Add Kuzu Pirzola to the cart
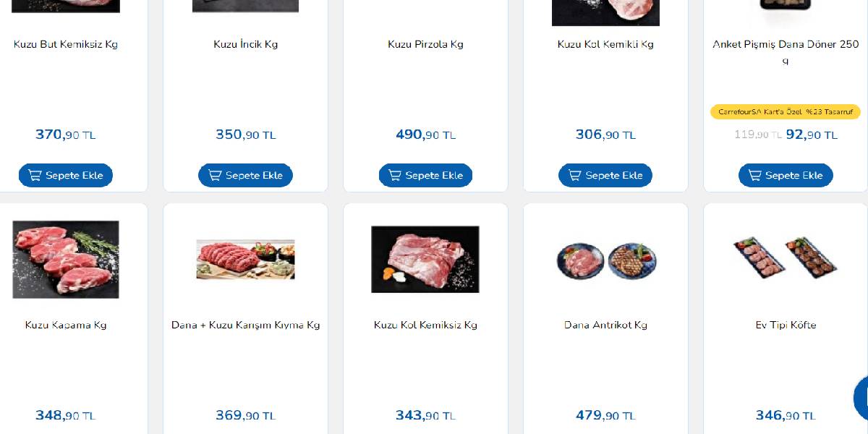This screenshot has width=868, height=434. tap(425, 175)
